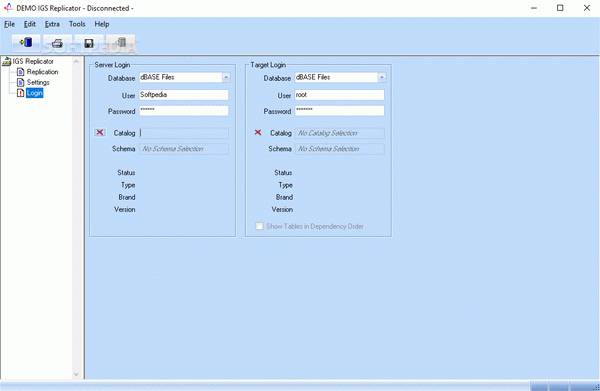
Task: Click the save floppy disk toolbar icon
Action: coord(89,43)
